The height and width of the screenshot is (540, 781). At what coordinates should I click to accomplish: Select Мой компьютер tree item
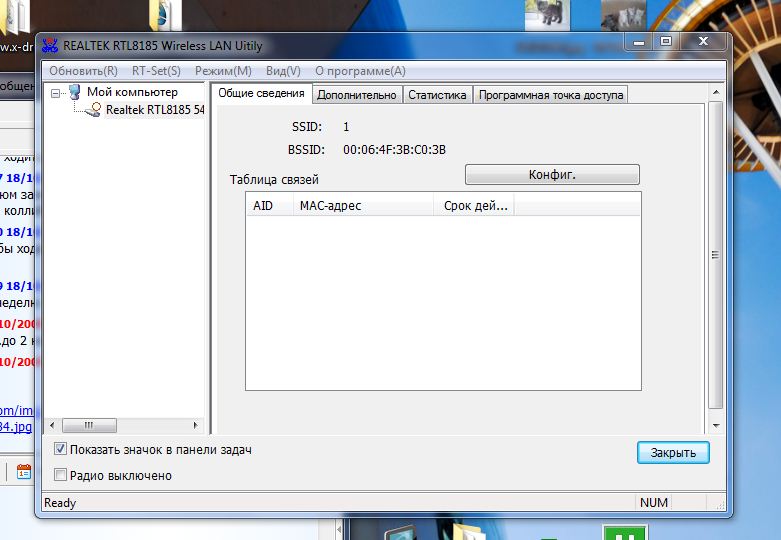tap(132, 92)
